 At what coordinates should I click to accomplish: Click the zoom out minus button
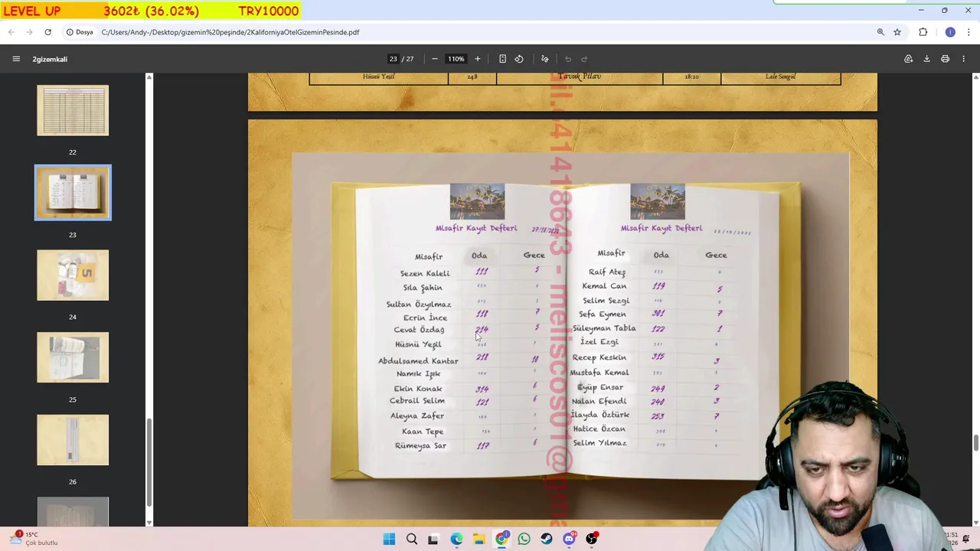click(x=434, y=59)
